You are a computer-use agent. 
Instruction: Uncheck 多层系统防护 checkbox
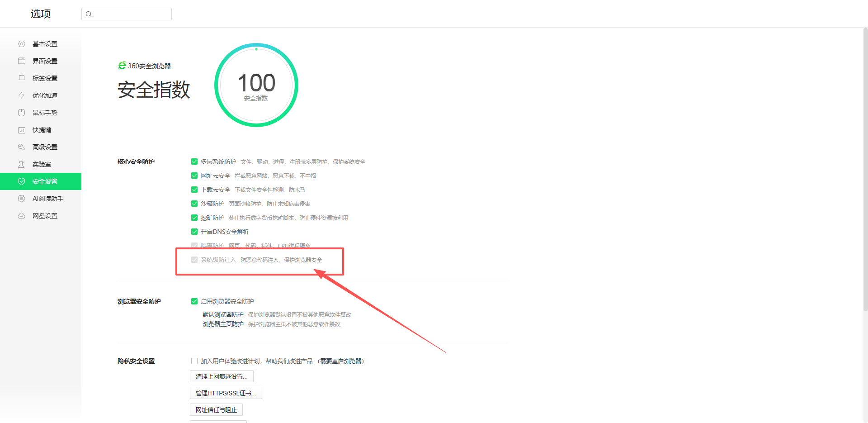(x=194, y=162)
